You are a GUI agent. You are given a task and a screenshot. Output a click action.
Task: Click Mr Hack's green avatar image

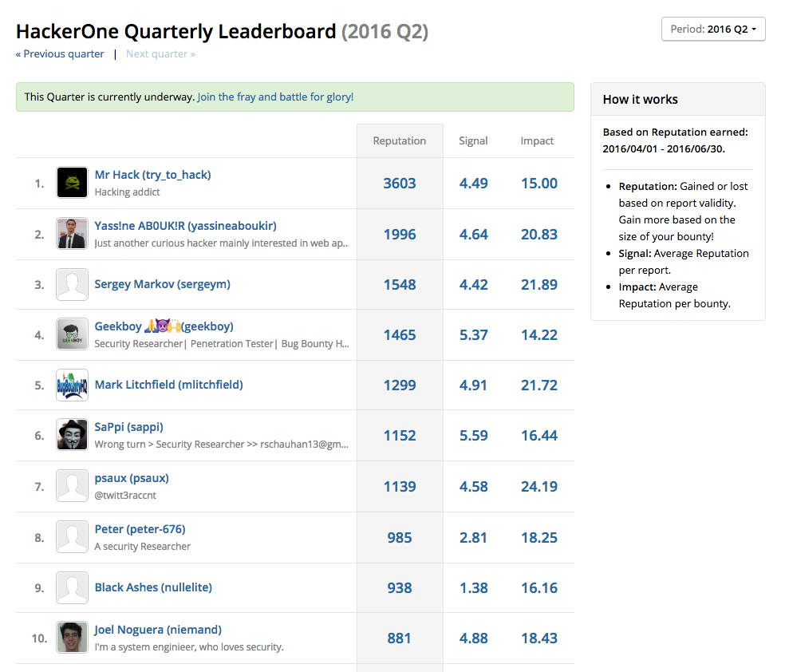coord(72,182)
